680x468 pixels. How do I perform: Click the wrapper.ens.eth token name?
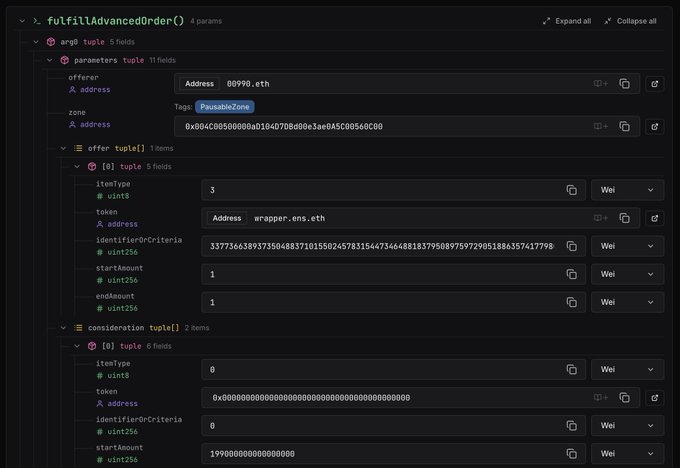point(289,218)
